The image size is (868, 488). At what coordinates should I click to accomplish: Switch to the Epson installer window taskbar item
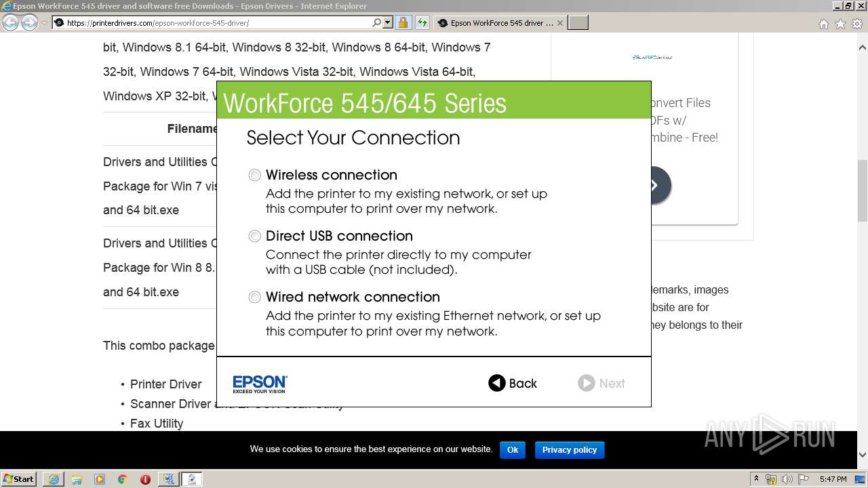192,479
